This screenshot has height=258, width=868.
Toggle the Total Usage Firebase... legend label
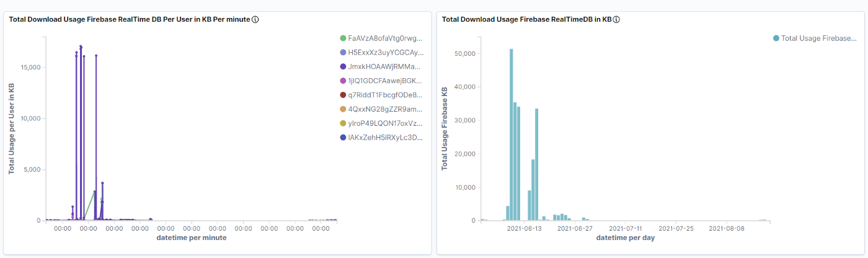tap(818, 38)
